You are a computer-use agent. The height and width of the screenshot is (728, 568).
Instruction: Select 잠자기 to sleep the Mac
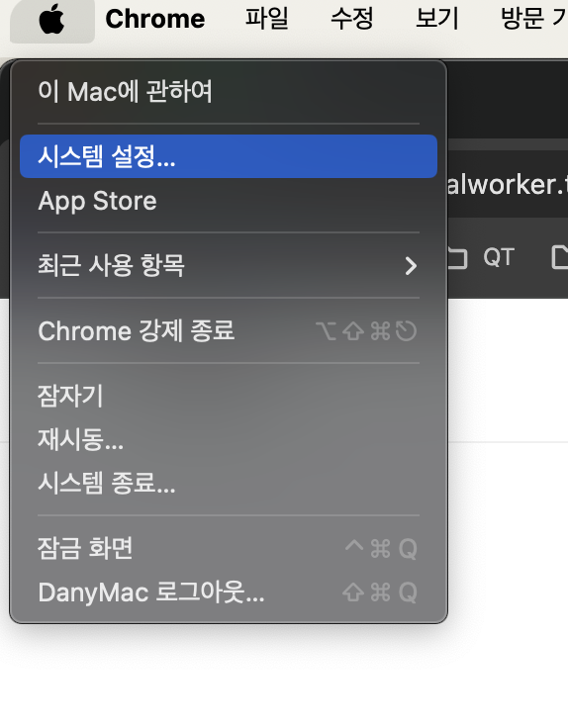(229, 396)
